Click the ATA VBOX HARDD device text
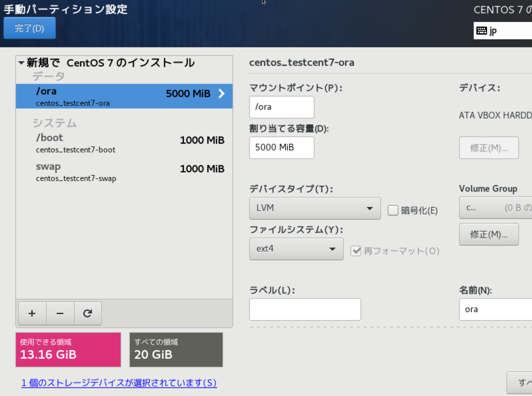Viewport: 532px width, 396px height. tap(495, 115)
